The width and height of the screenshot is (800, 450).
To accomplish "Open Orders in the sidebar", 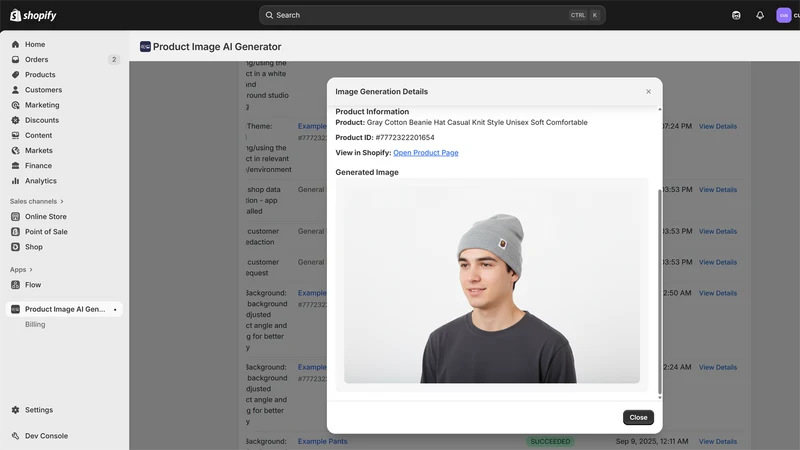I will (x=36, y=60).
